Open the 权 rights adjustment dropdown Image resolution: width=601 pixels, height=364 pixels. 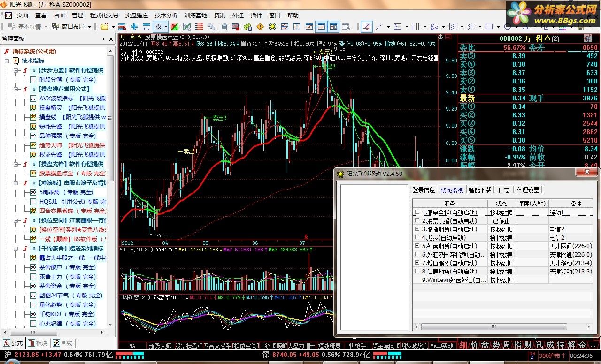tap(166, 27)
